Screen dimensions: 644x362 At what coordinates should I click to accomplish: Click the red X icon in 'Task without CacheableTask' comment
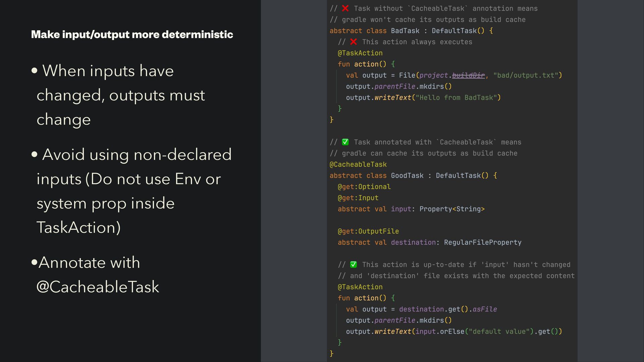point(345,8)
